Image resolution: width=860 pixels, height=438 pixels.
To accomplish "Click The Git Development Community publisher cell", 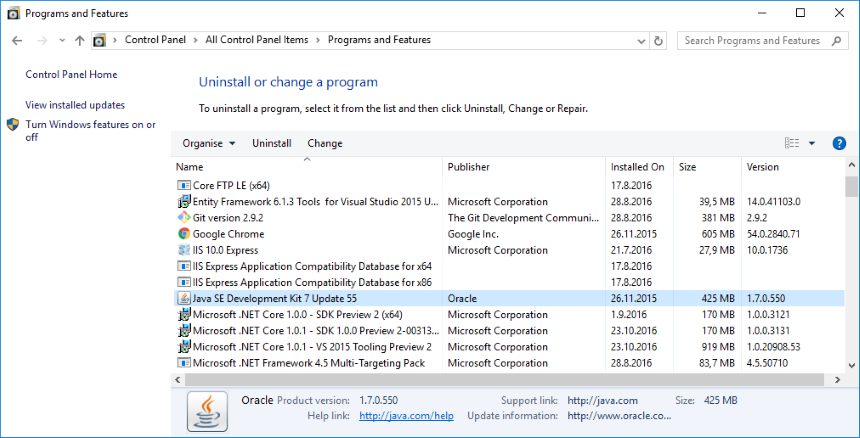I will (x=523, y=218).
